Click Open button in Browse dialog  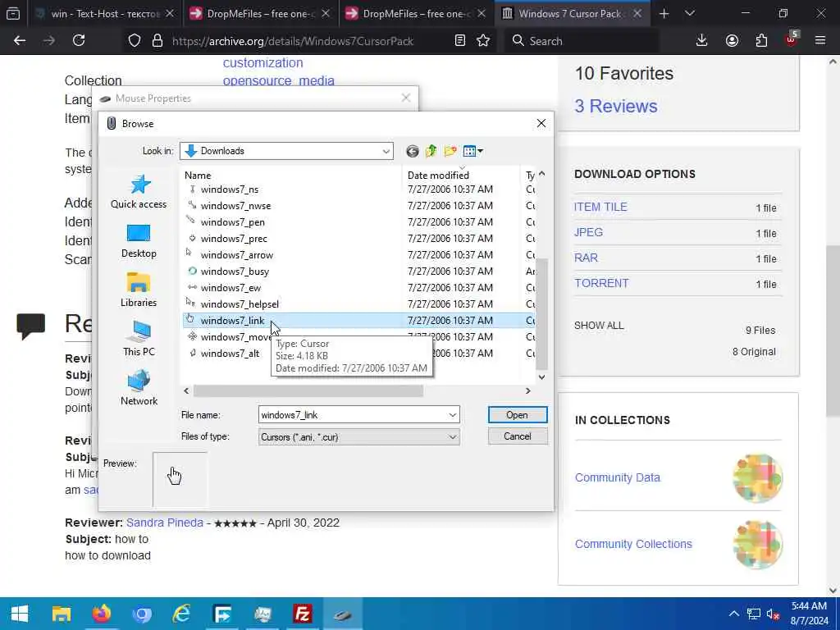click(x=518, y=414)
